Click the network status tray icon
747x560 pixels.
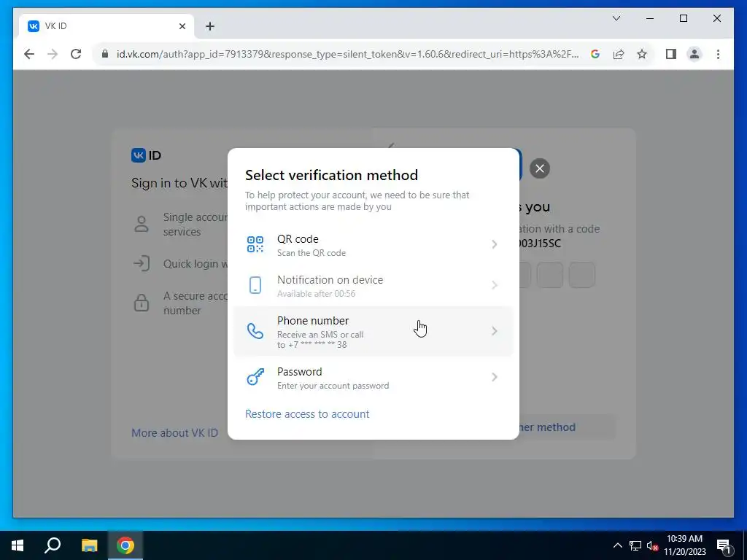[x=635, y=545]
